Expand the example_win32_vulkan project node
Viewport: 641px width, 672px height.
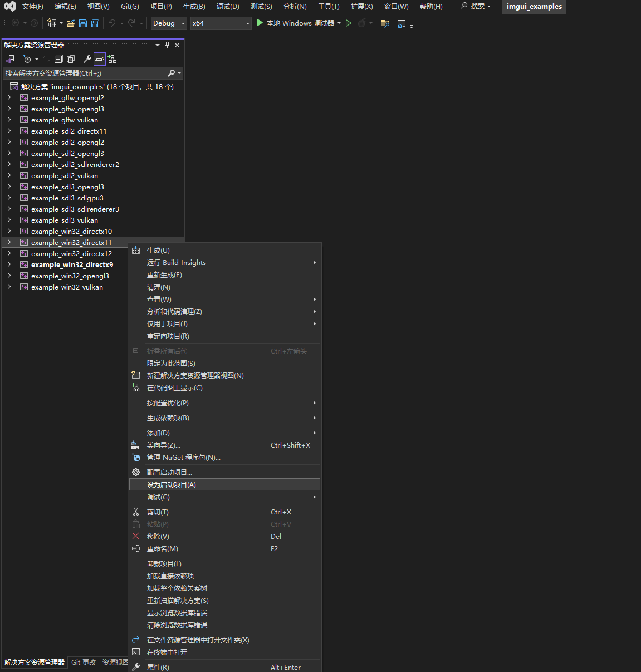[x=9, y=287]
